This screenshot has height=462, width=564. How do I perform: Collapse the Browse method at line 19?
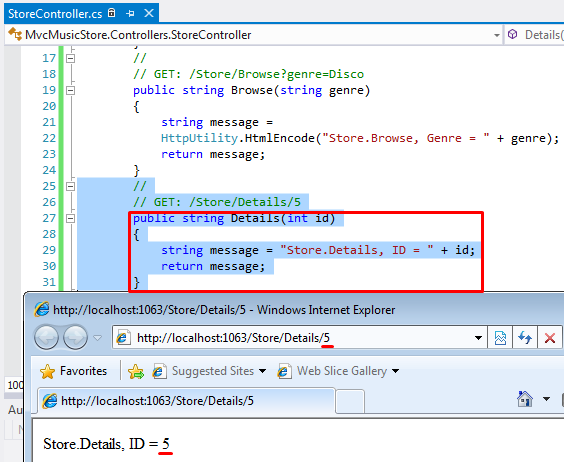70,90
